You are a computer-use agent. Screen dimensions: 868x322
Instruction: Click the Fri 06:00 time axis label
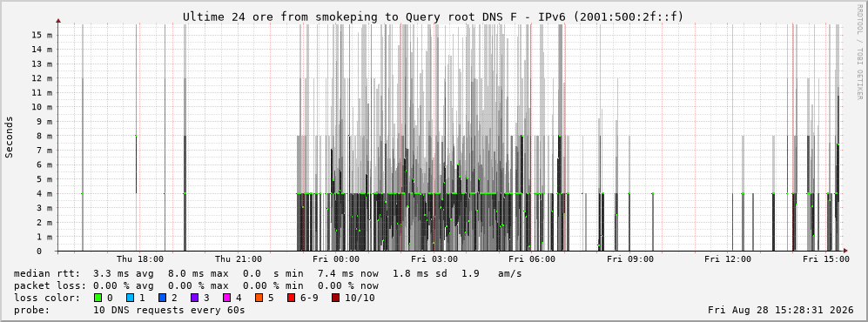[532, 259]
